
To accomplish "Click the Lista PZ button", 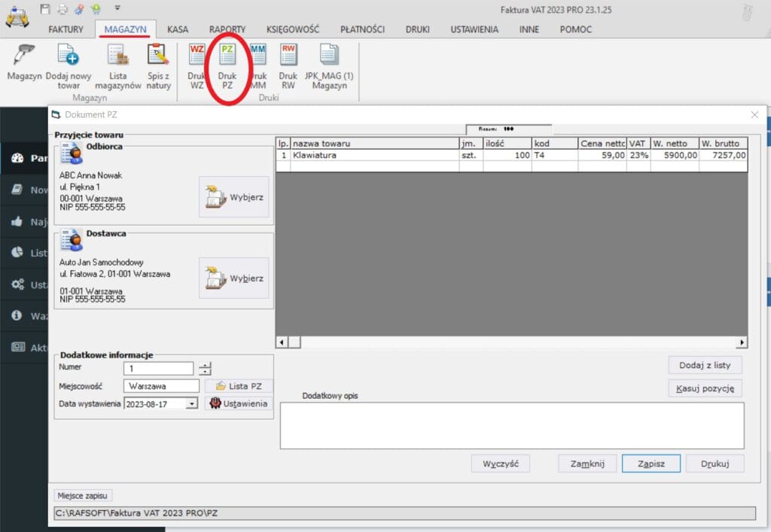I will [x=238, y=386].
